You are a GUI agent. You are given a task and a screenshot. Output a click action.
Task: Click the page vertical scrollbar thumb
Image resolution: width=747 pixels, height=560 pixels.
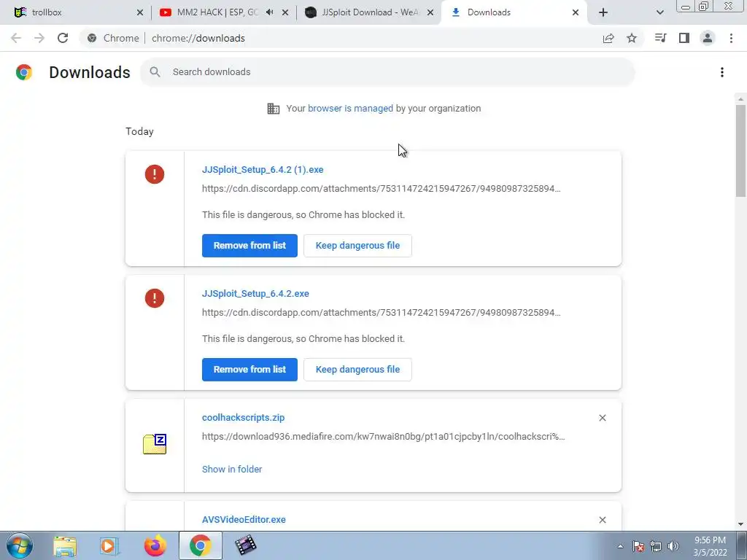740,150
